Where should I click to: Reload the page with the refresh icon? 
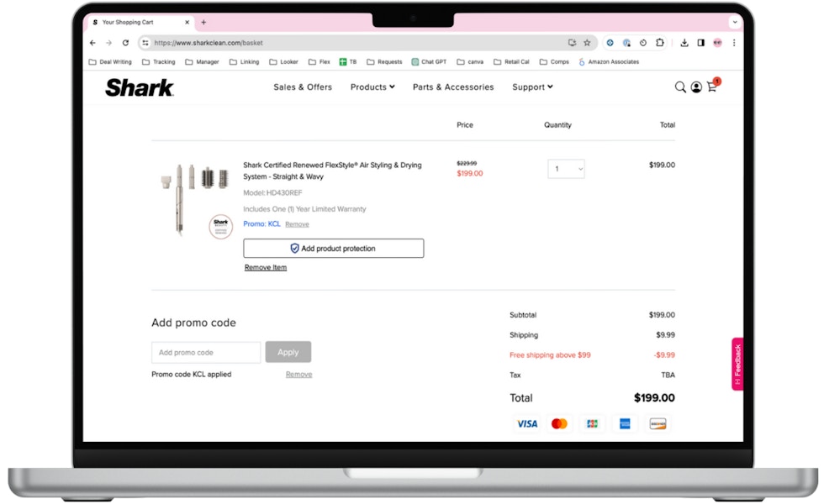coord(125,43)
